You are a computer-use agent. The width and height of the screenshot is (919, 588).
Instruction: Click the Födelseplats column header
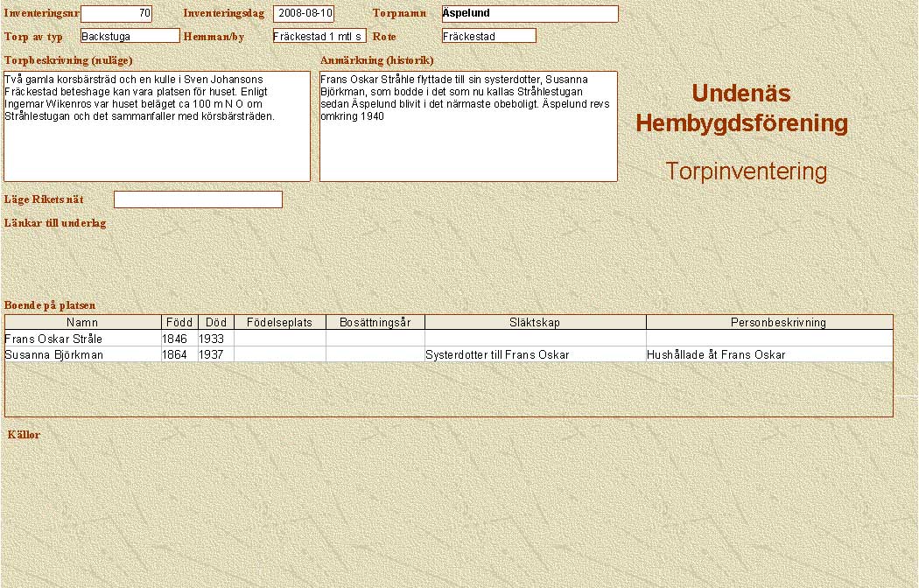279,323
